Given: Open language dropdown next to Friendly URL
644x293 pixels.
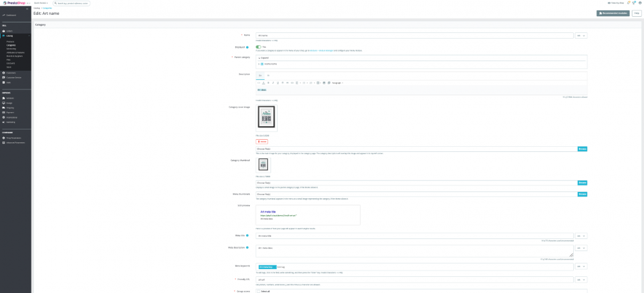Looking at the screenshot, I should tap(581, 280).
